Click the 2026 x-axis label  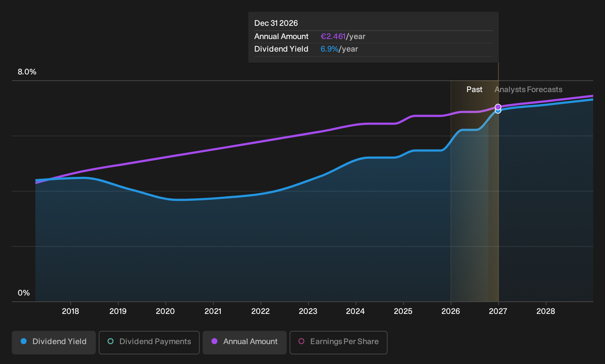click(451, 311)
